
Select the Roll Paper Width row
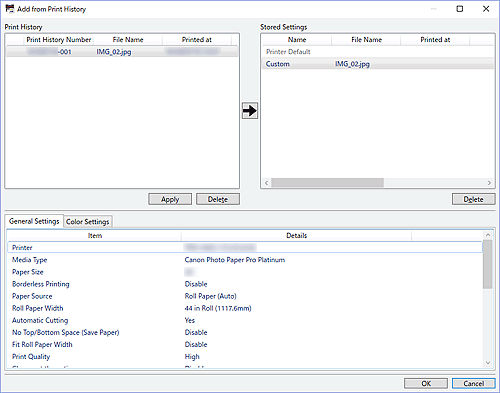click(245, 308)
